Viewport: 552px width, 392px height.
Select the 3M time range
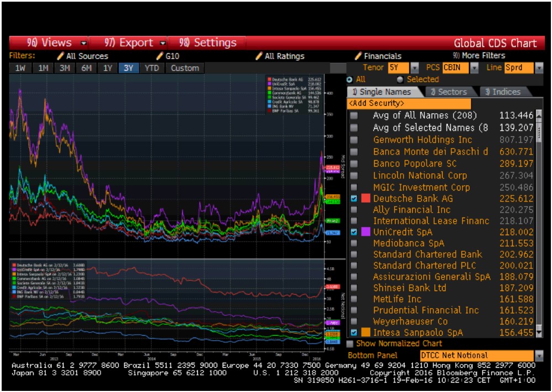[x=65, y=68]
